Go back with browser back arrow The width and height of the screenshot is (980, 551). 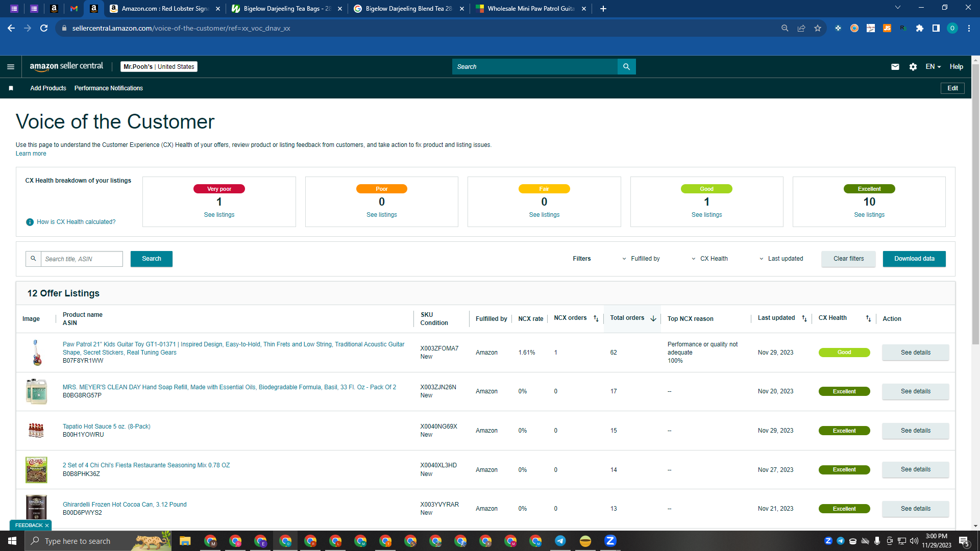(11, 28)
